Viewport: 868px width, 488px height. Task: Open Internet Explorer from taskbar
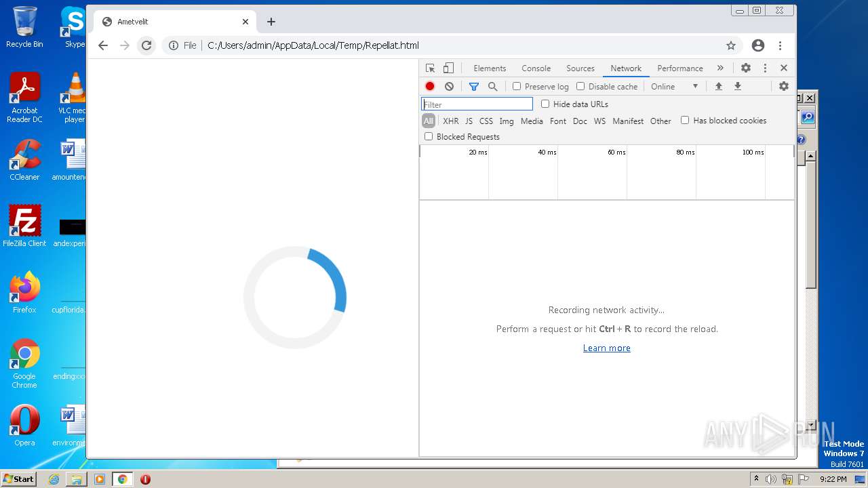pyautogui.click(x=54, y=479)
